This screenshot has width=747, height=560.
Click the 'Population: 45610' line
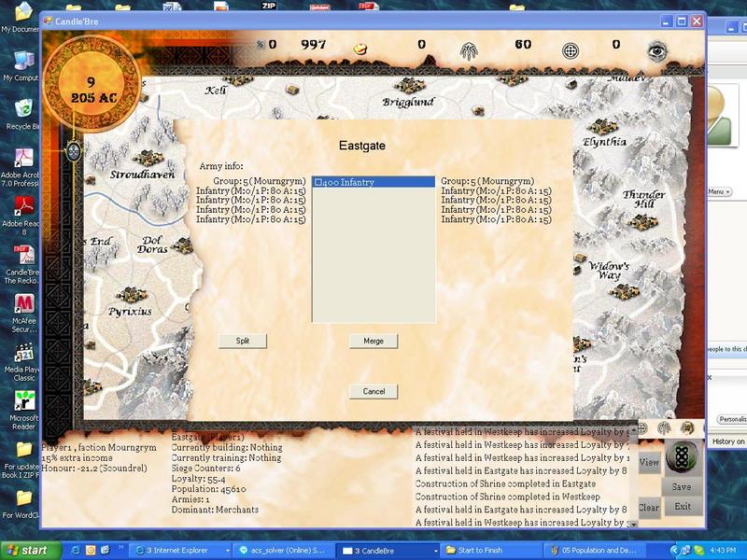(x=208, y=489)
